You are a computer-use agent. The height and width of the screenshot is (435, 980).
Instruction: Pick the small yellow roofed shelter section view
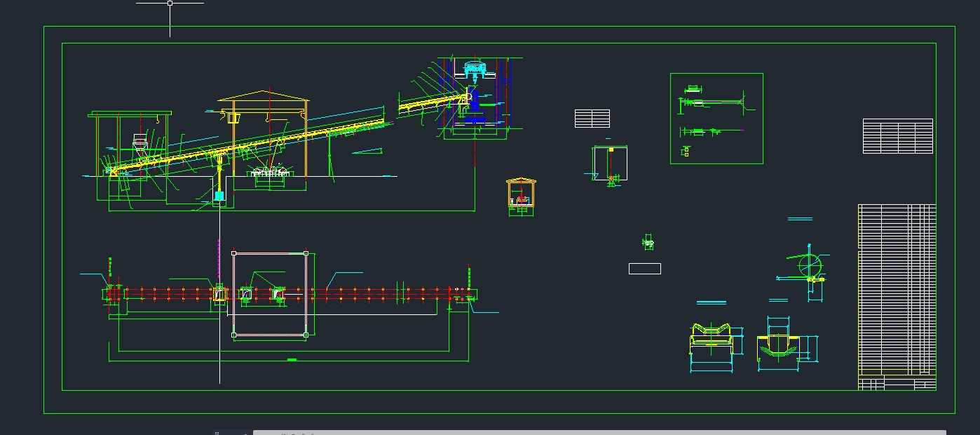coord(520,194)
